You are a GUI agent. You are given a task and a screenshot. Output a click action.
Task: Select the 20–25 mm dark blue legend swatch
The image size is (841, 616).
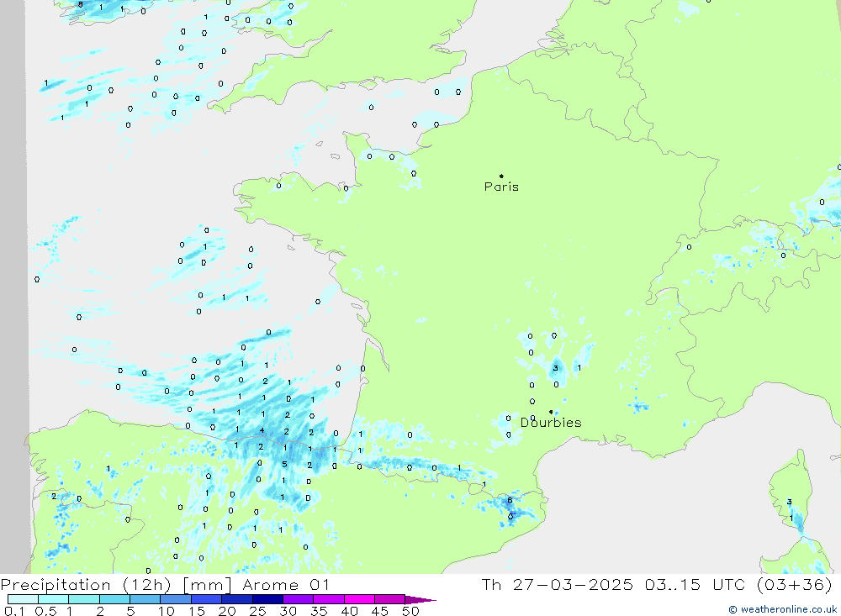click(236, 599)
